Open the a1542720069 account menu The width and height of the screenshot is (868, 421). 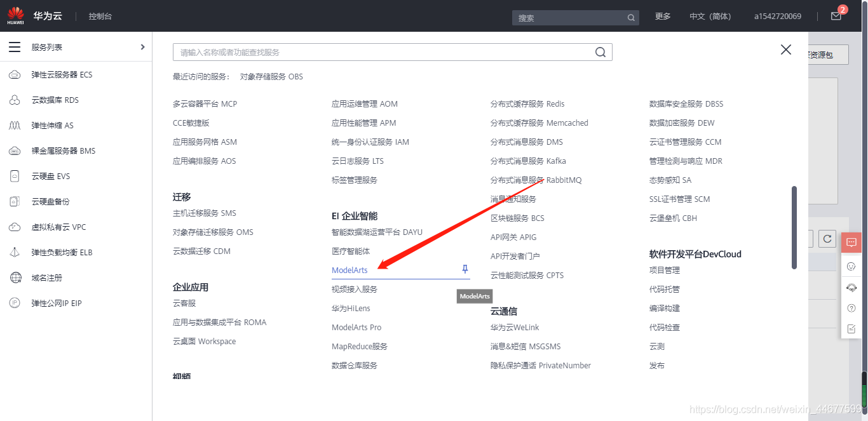(x=778, y=17)
